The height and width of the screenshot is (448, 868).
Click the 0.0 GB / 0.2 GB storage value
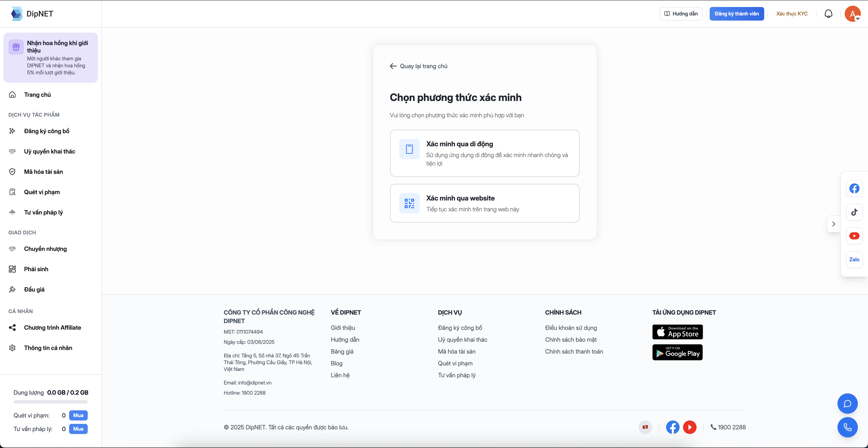[x=68, y=393]
